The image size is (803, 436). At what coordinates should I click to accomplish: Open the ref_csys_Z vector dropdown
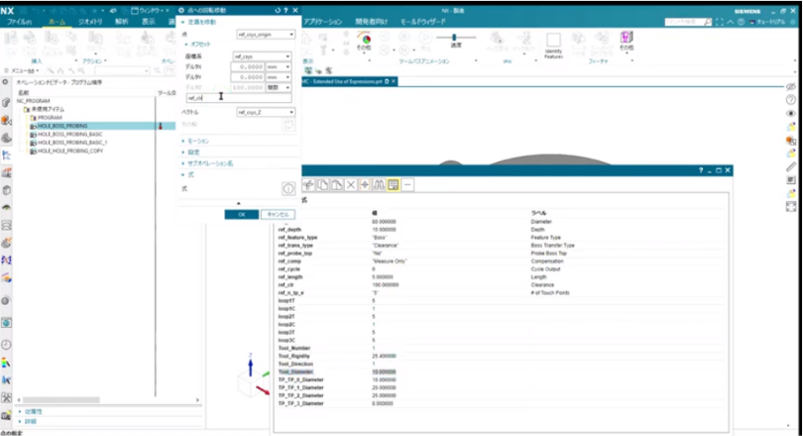(x=266, y=112)
